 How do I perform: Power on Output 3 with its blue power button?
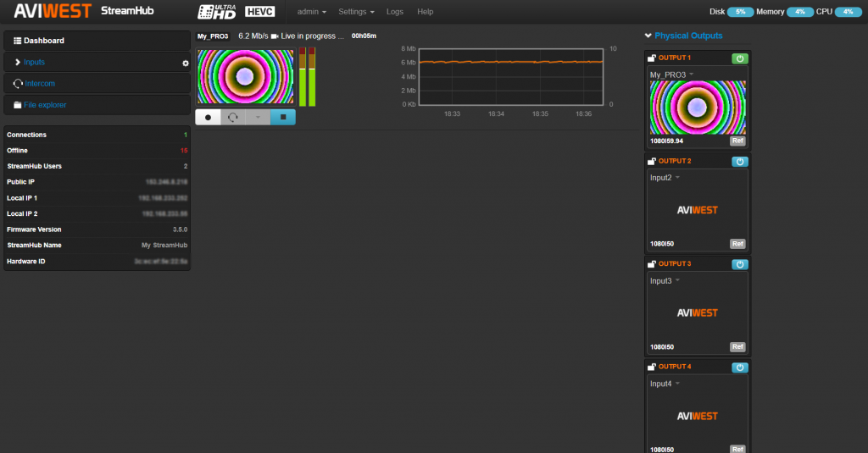coord(739,264)
